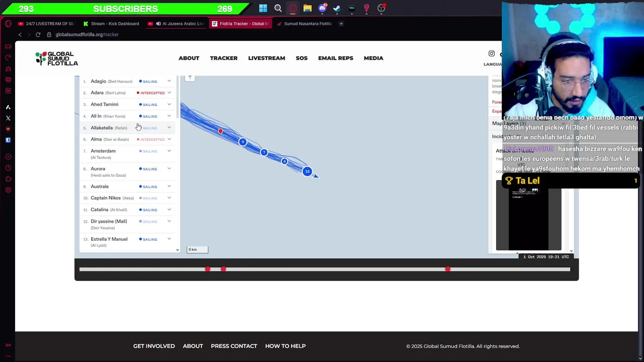This screenshot has height=362, width=644.
Task: Expand Allakatalla vessel row chevron
Action: pos(169,128)
